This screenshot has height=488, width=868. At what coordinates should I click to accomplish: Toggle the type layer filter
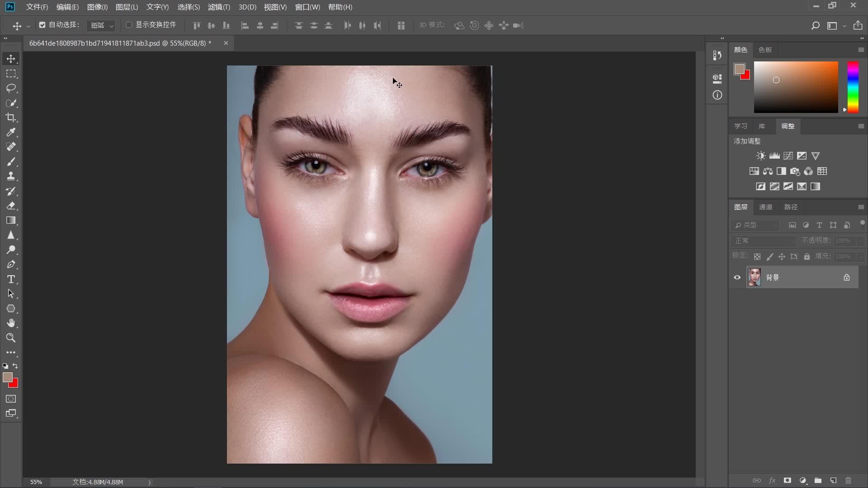pos(819,225)
